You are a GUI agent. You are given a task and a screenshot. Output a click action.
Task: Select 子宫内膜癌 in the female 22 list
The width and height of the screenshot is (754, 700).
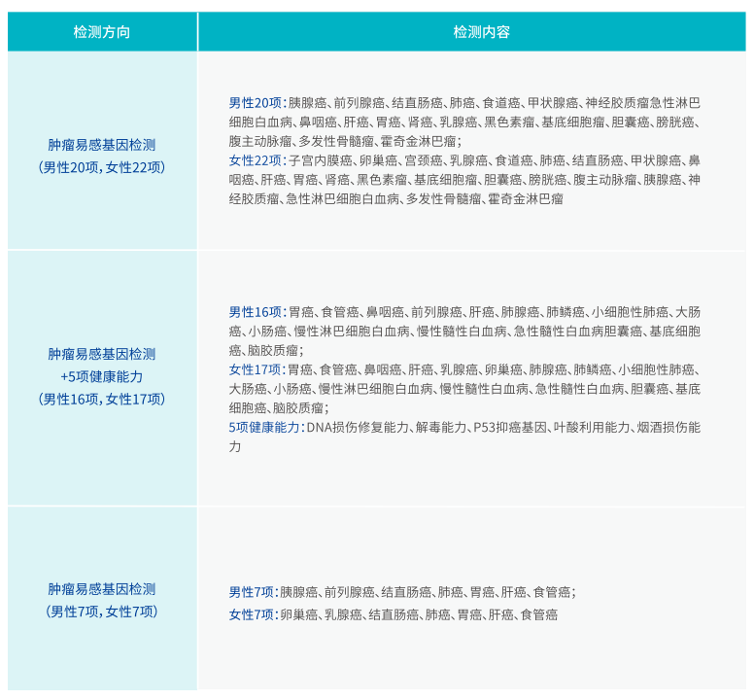(316, 160)
